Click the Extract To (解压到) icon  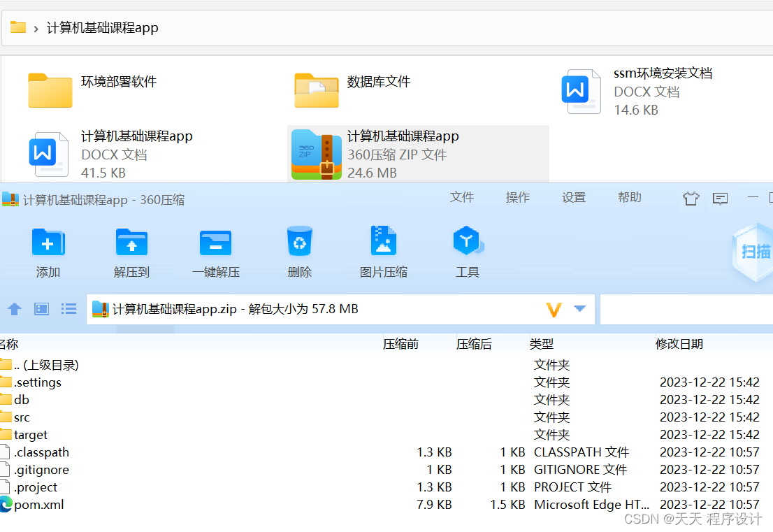click(x=131, y=242)
